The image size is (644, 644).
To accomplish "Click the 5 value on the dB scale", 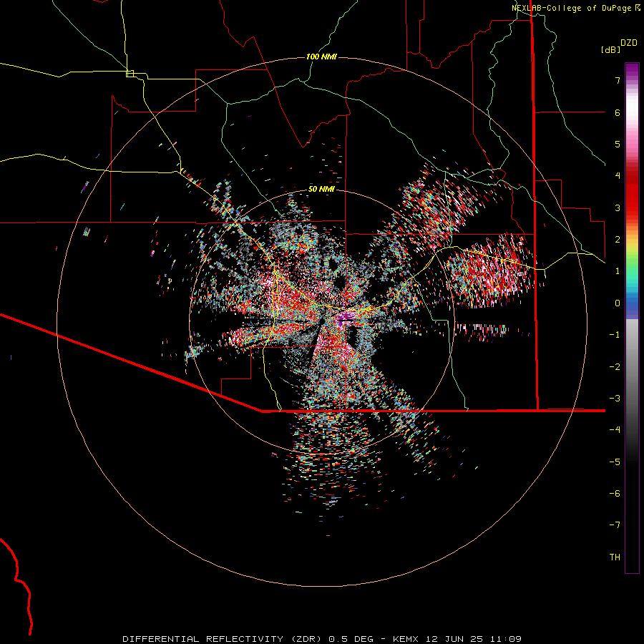I will 618,144.
